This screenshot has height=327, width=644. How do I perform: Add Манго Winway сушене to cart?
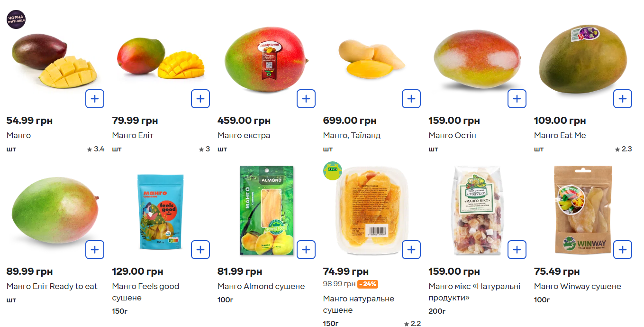point(622,250)
